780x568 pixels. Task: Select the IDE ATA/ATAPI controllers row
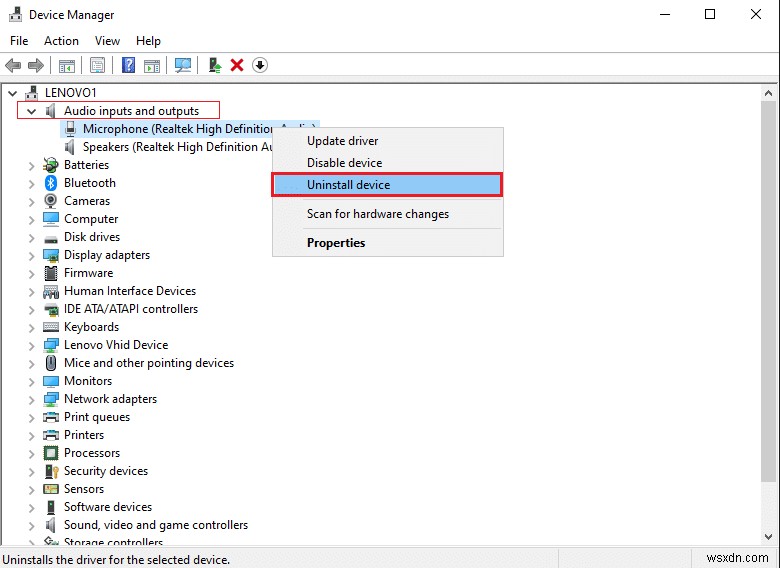[131, 309]
